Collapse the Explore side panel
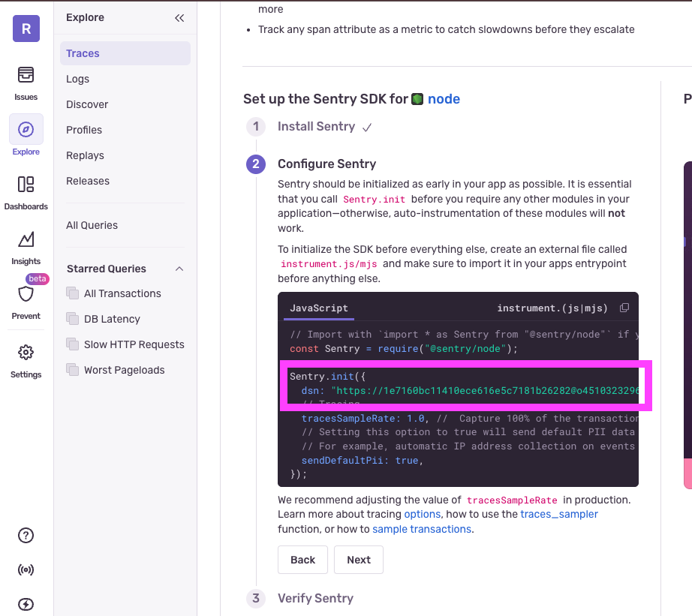Image resolution: width=692 pixels, height=616 pixels. pos(179,17)
